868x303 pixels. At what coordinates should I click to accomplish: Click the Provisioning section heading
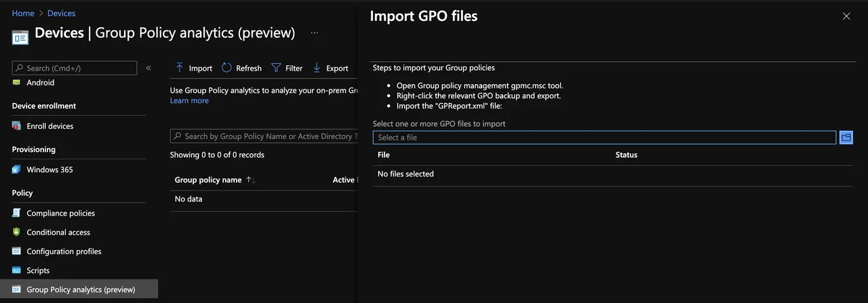[x=34, y=149]
